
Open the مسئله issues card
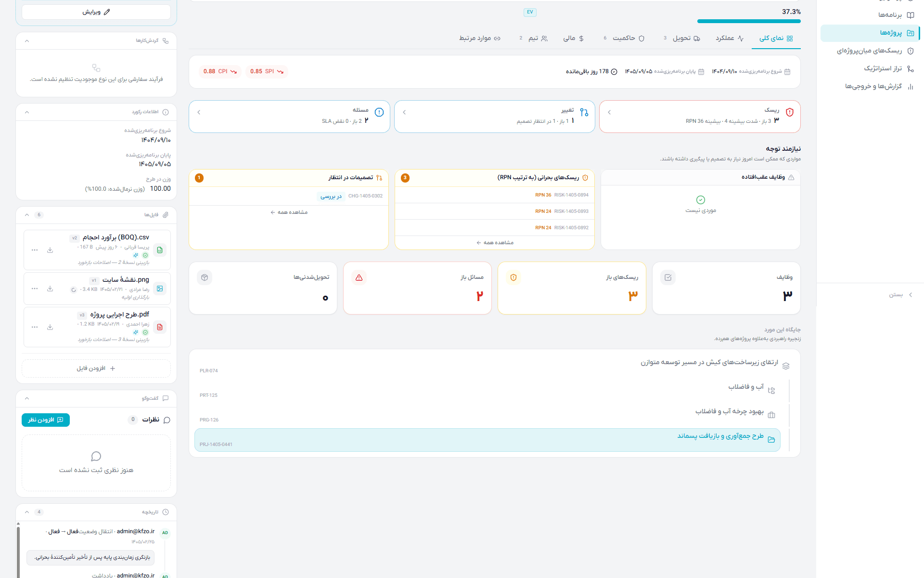click(289, 116)
